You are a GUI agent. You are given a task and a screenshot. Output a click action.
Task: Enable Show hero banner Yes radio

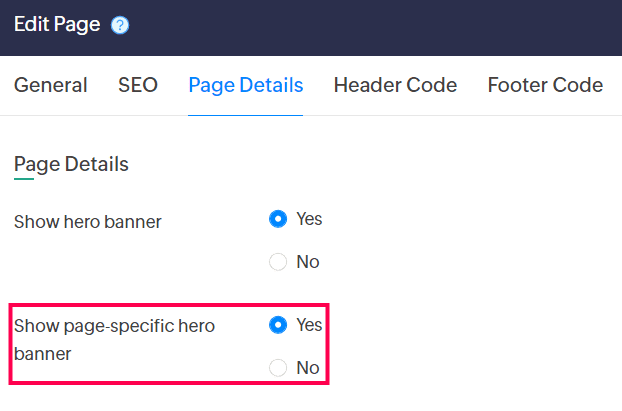278,219
